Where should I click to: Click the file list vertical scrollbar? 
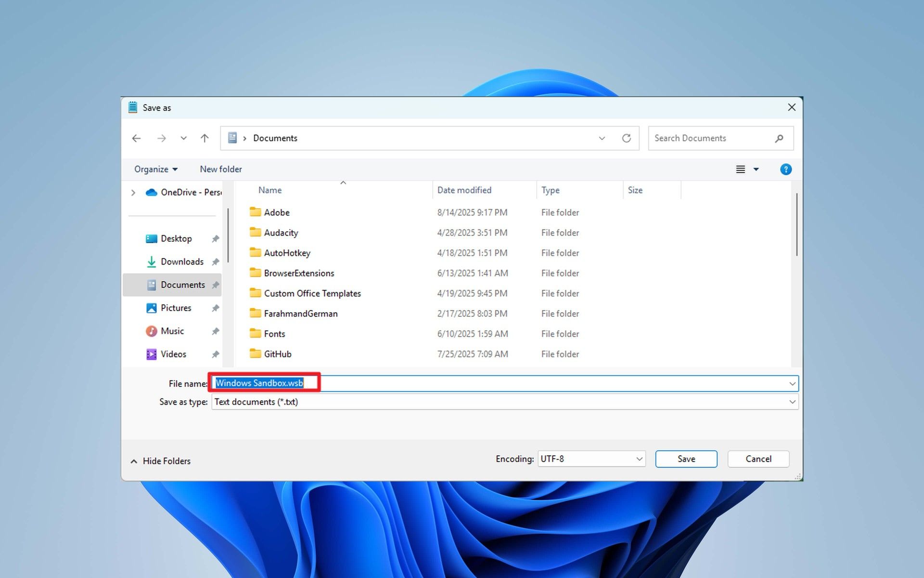tap(796, 224)
